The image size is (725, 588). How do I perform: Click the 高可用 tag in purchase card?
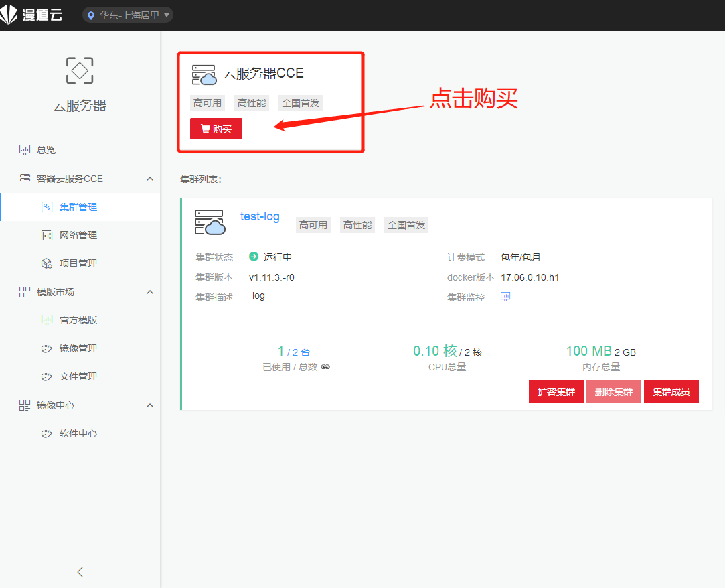[207, 103]
